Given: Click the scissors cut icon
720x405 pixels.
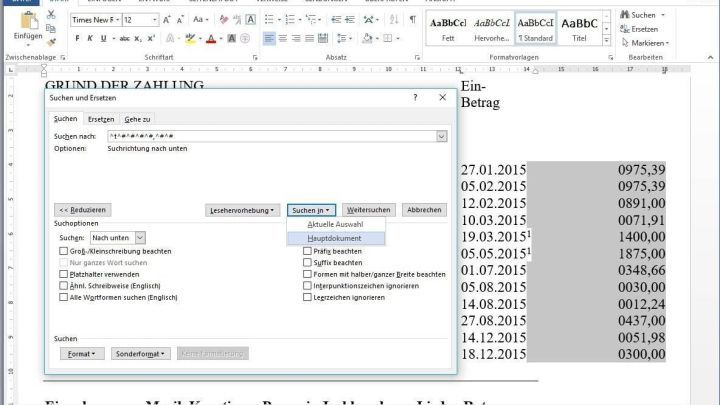Looking at the screenshot, I should tap(51, 15).
